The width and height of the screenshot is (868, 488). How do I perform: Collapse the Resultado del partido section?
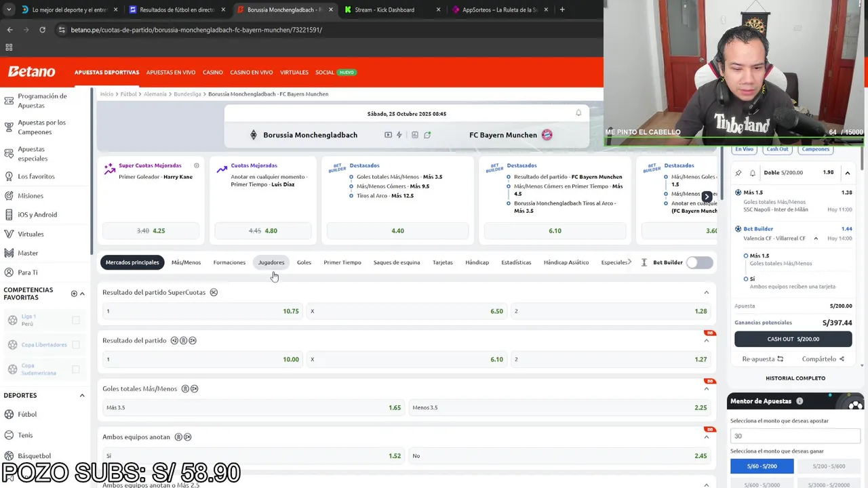click(706, 340)
